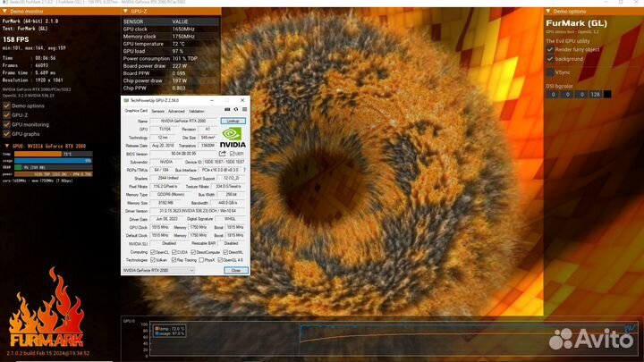Uncheck GPU-Z in Demo monitor panel

pyautogui.click(x=6, y=115)
